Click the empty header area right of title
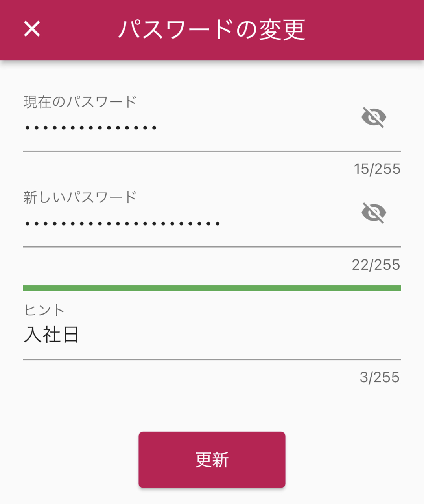 click(366, 29)
